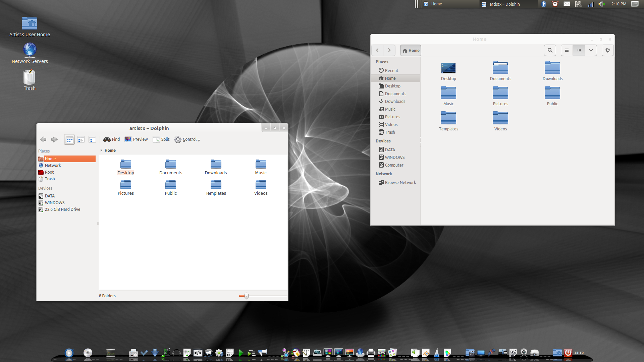Click the Find binoculars icon in Dolphin

point(107,139)
